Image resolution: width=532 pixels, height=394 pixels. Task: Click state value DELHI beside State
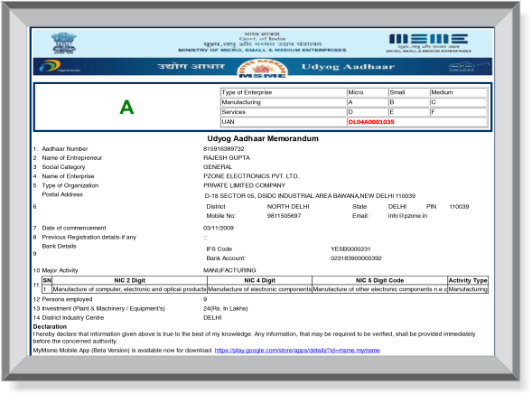click(x=397, y=206)
